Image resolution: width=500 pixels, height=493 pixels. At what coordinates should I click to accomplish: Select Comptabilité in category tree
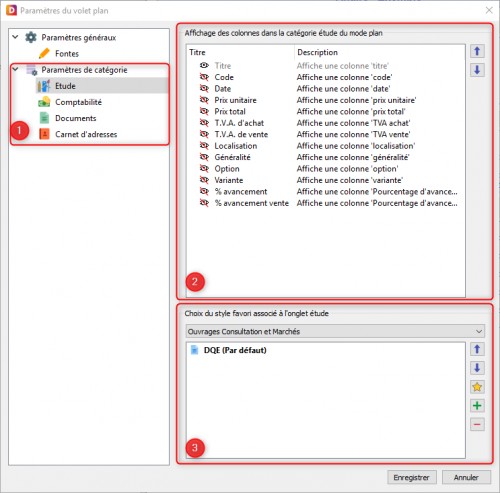tap(78, 102)
